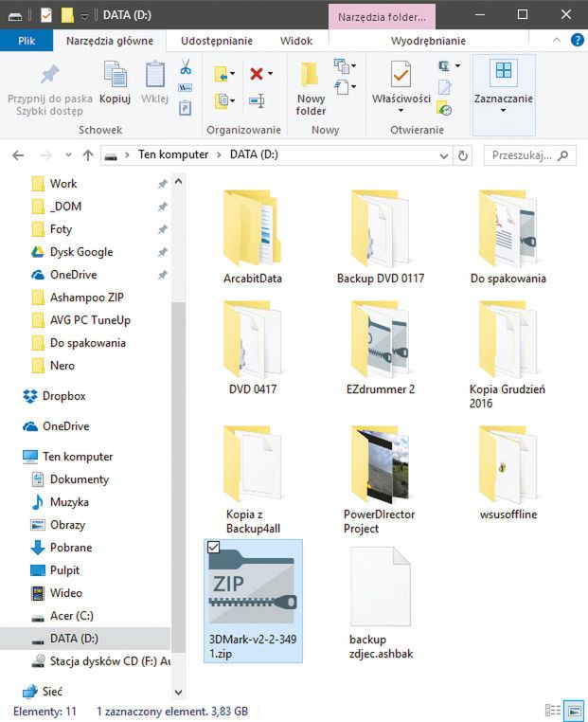Click the Properties icon in title bar
Screen dimensions: 588x722
coord(46,15)
